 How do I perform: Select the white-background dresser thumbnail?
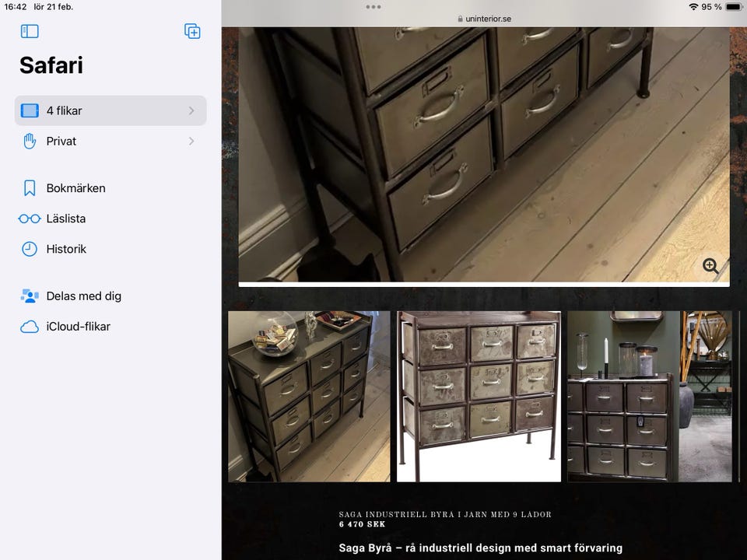coord(479,396)
